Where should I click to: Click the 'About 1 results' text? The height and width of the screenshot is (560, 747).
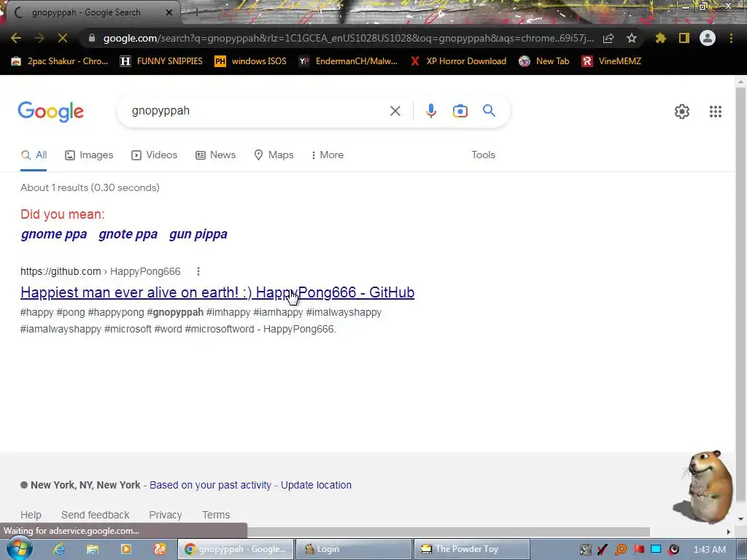(x=90, y=187)
